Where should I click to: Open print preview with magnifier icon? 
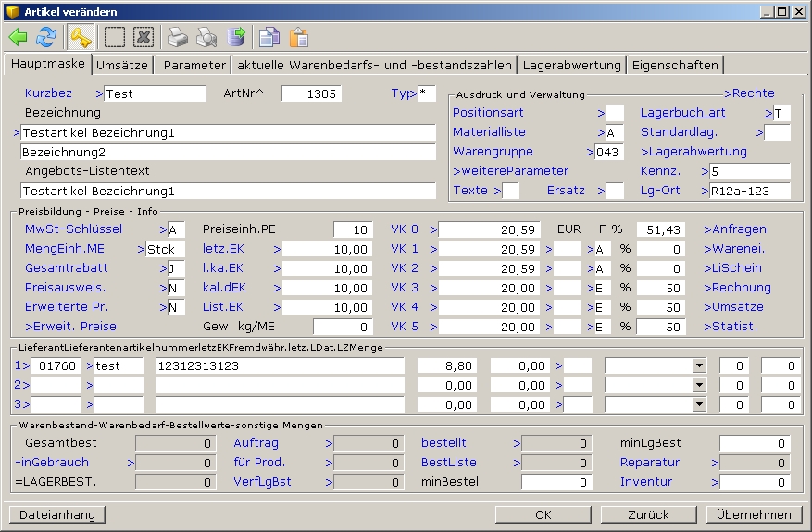[206, 37]
